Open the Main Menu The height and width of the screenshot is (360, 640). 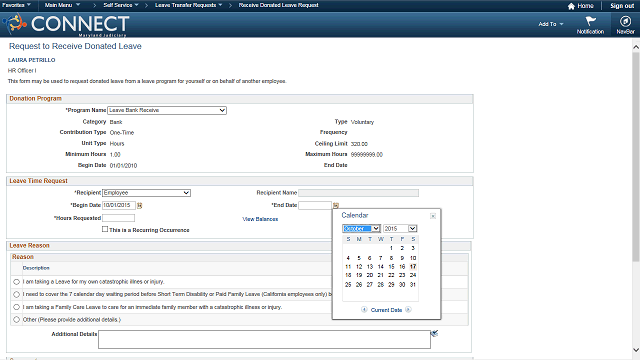coord(62,5)
